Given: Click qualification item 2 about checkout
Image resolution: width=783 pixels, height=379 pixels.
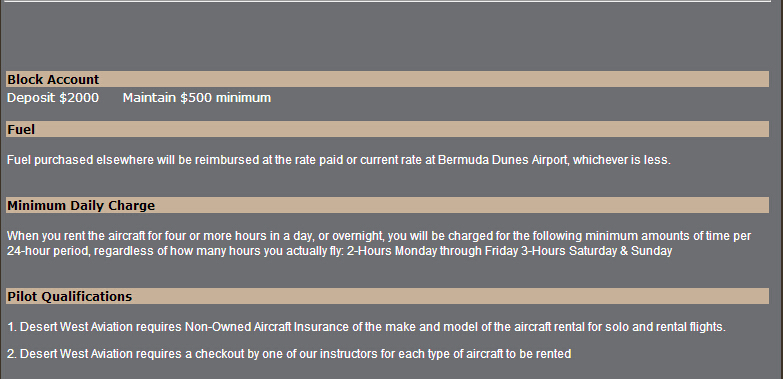Looking at the screenshot, I should 289,354.
